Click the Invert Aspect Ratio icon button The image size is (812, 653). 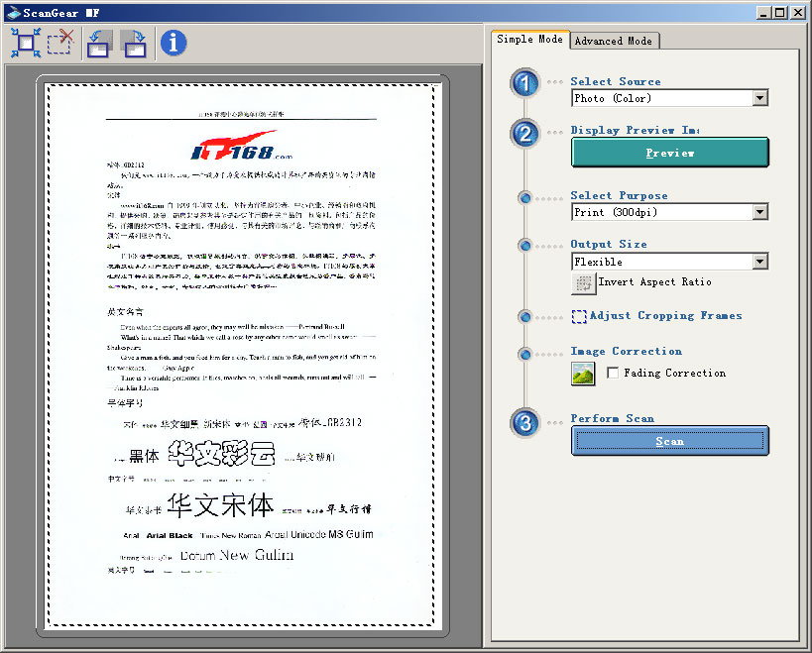[583, 283]
